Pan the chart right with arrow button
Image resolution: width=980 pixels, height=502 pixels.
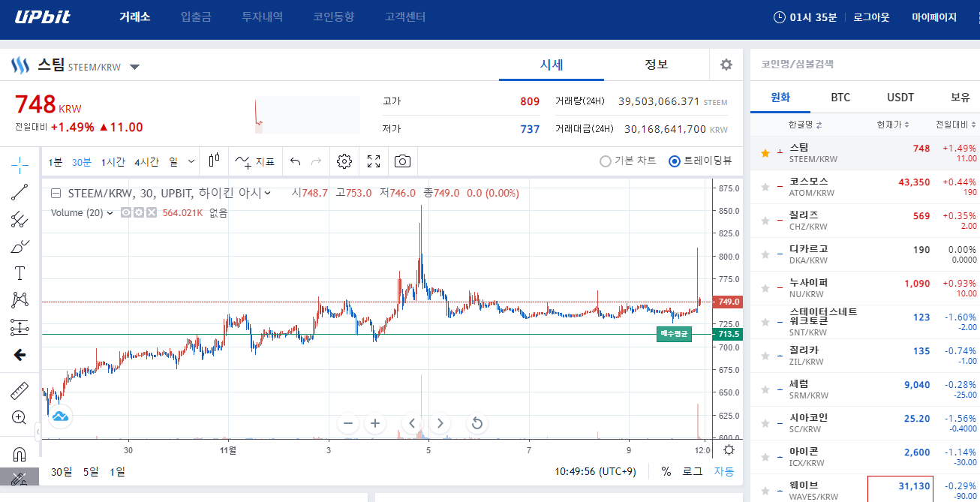pos(440,423)
